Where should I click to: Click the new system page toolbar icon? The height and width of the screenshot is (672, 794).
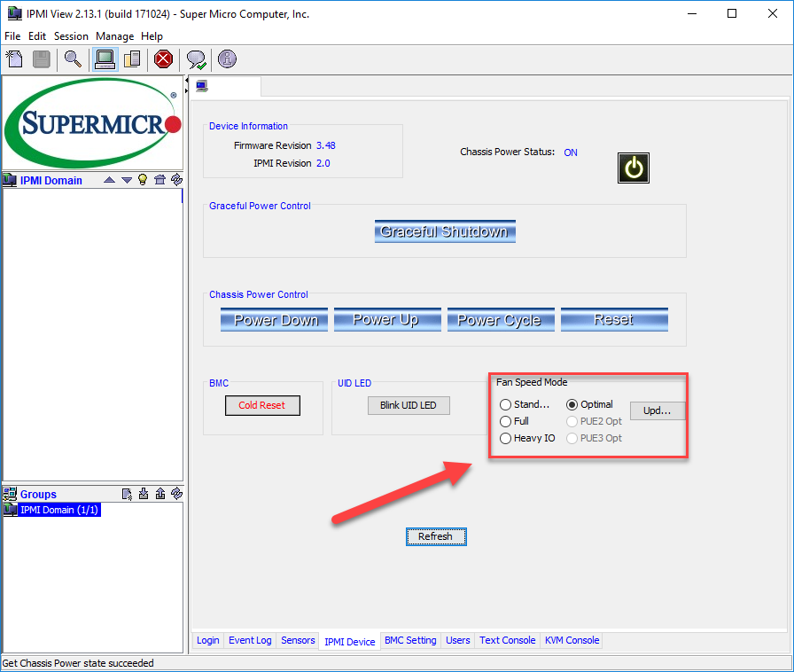coord(14,59)
